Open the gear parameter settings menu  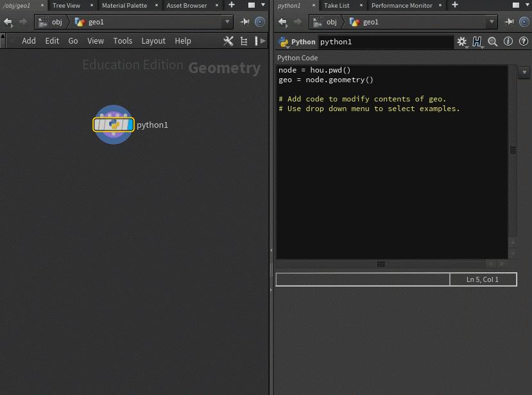pos(462,42)
